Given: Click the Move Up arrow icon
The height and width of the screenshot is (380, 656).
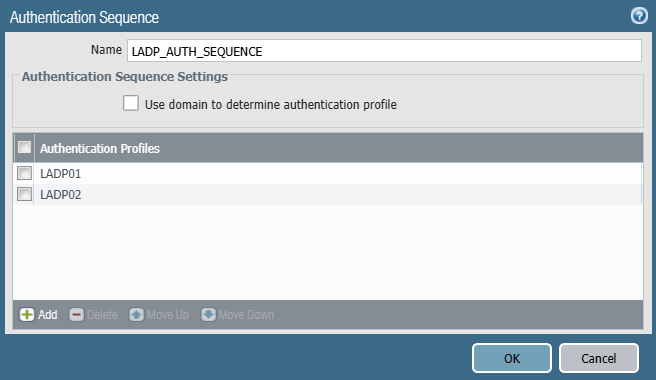Looking at the screenshot, I should point(136,315).
